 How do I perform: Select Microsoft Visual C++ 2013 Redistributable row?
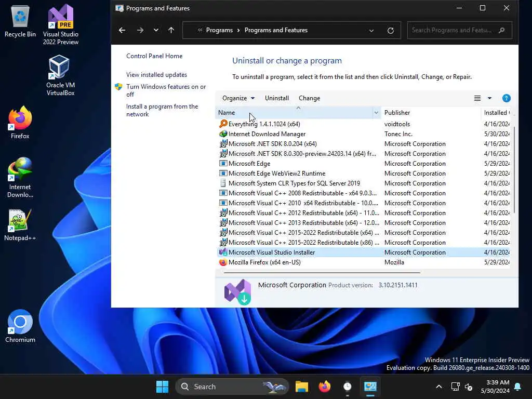click(x=364, y=222)
